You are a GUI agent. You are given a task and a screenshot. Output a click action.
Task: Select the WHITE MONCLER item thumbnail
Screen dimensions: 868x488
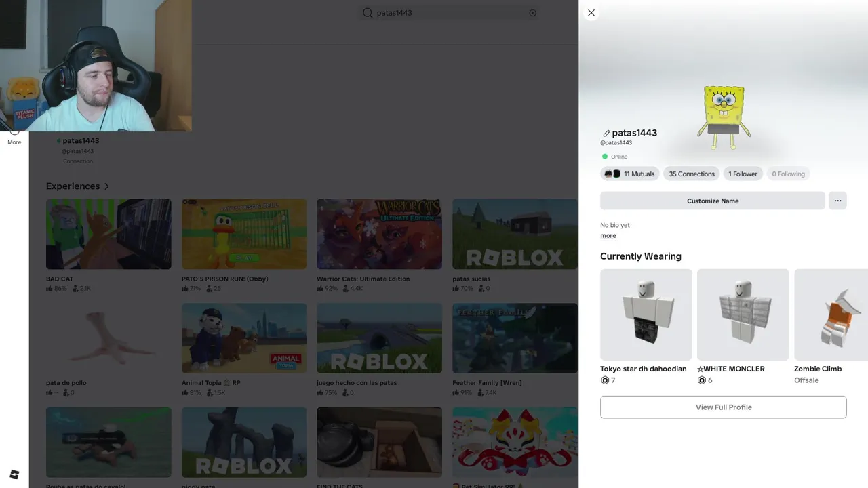(x=743, y=314)
